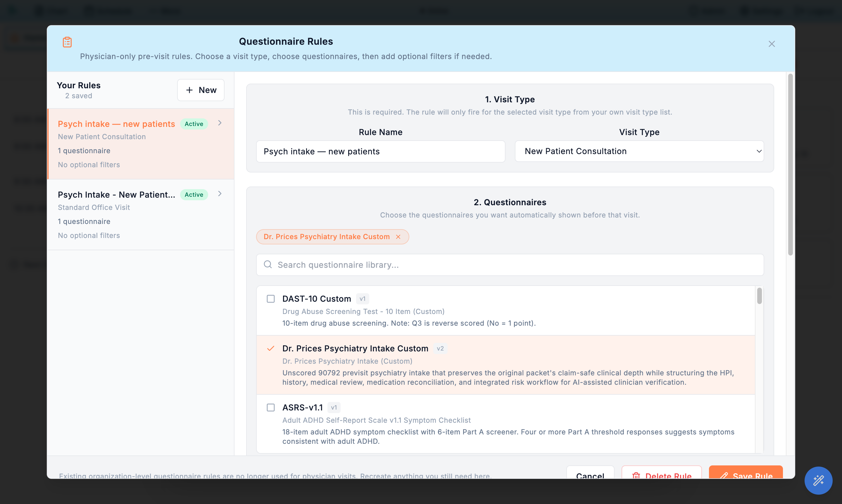
Task: Remove Dr. Prices Psychiatry Intake Custom chip
Action: click(x=398, y=237)
